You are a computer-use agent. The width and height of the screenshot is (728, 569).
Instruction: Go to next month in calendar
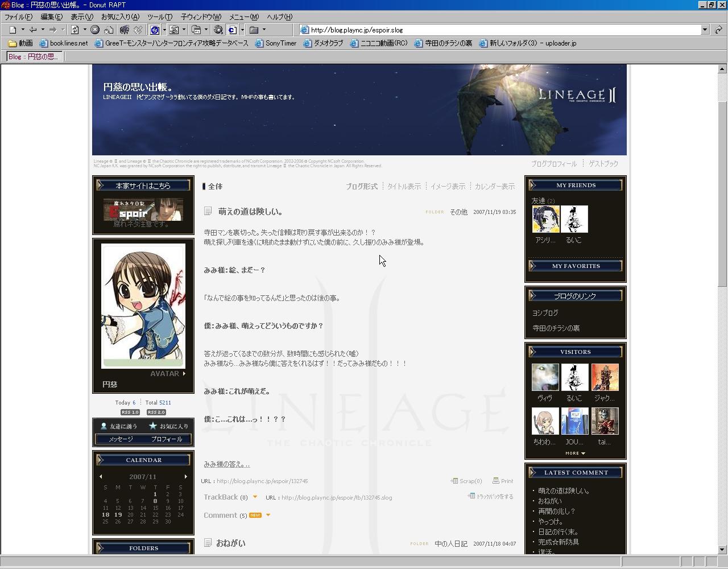tap(185, 477)
